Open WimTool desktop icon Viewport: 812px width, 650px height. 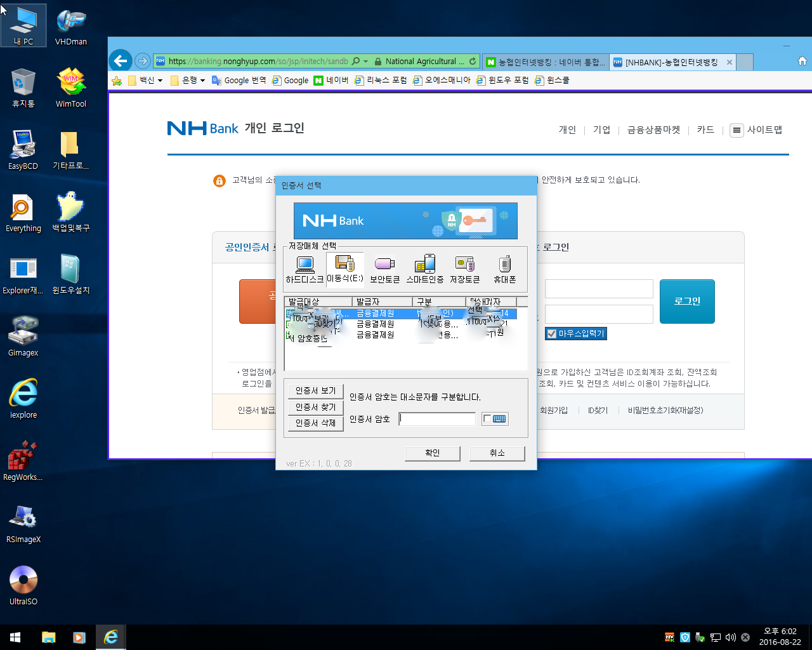click(71, 89)
